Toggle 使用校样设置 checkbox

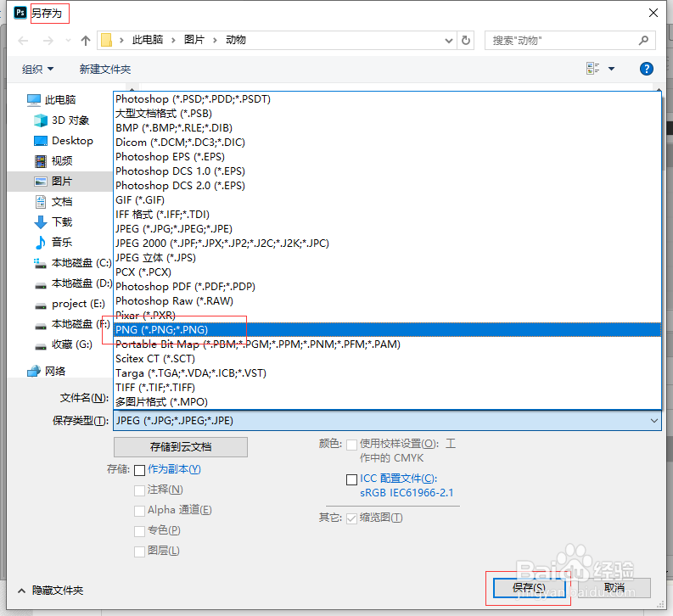351,445
